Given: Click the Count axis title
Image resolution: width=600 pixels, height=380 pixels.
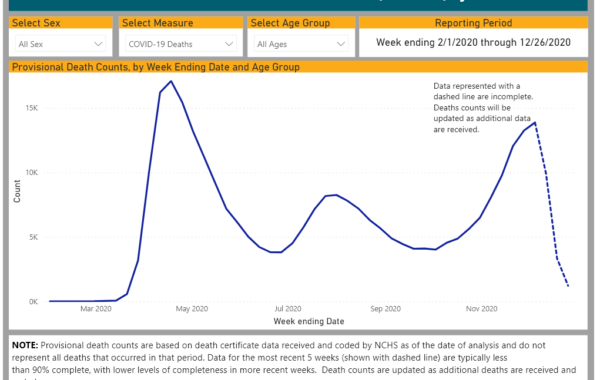Looking at the screenshot, I should pos(17,191).
